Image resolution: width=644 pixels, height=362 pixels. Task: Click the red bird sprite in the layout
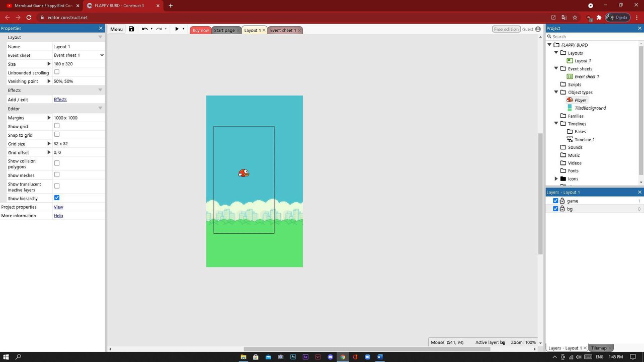[x=244, y=173]
